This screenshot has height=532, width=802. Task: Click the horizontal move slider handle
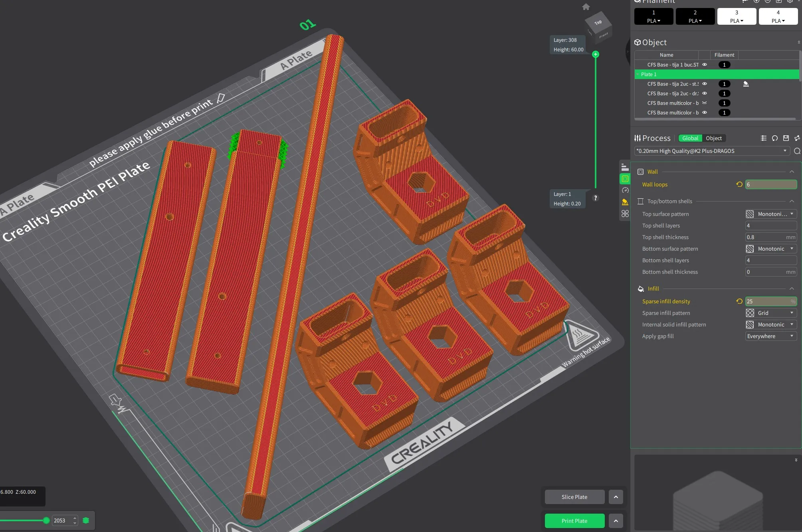point(46,520)
